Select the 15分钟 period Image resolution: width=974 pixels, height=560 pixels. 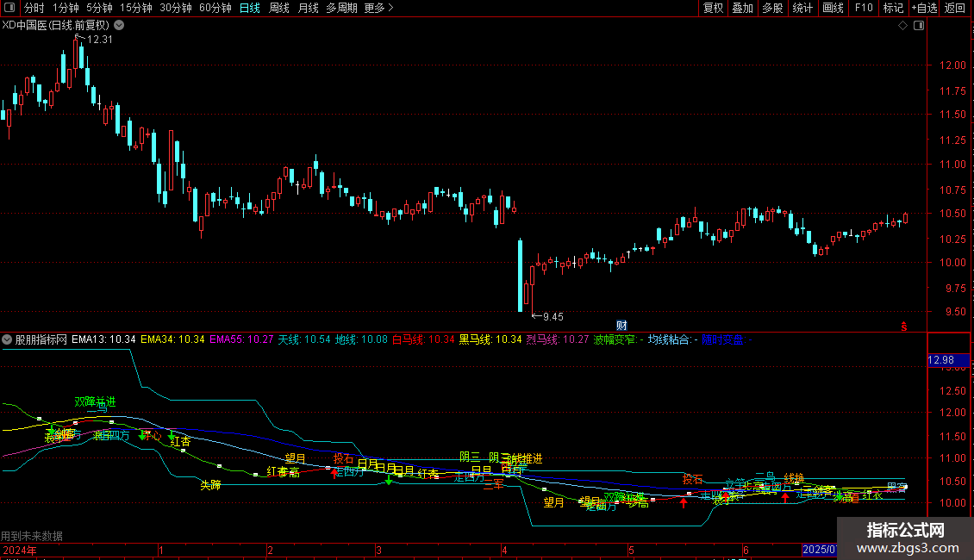click(x=135, y=8)
